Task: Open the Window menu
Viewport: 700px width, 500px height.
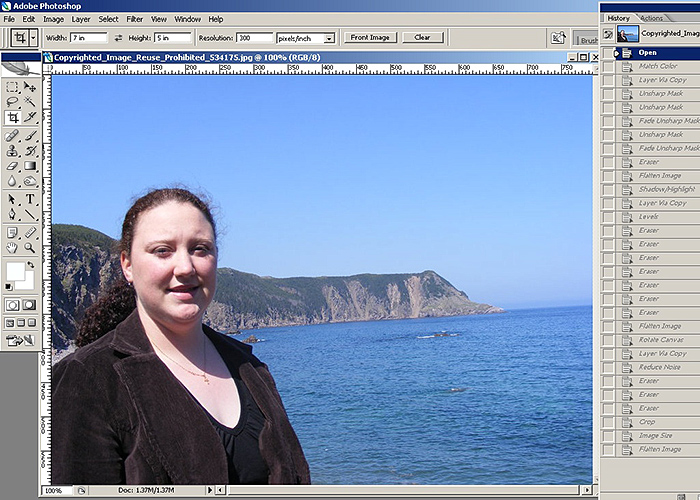Action: point(188,19)
